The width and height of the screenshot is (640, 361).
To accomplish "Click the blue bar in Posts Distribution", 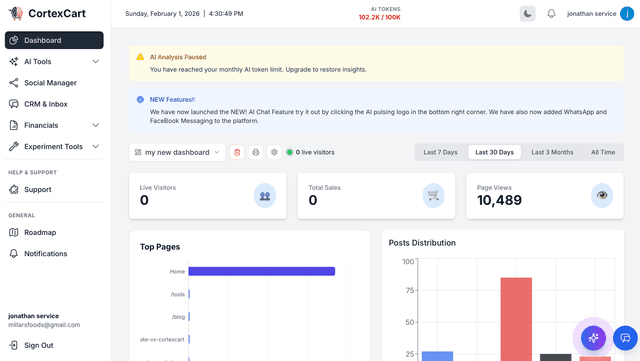I will (x=437, y=356).
